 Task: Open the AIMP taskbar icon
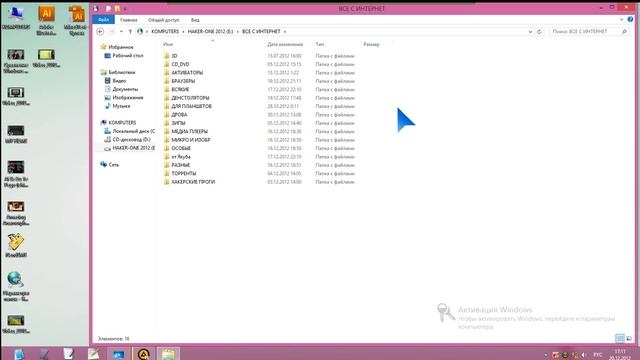click(x=143, y=354)
